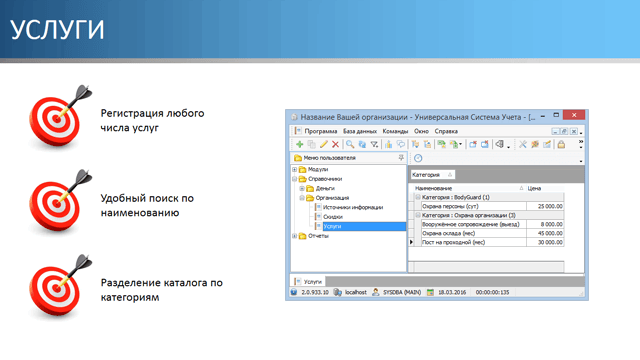Open the Export icon dropdown arrow
This screenshot has height=360, width=640.
tap(460, 144)
